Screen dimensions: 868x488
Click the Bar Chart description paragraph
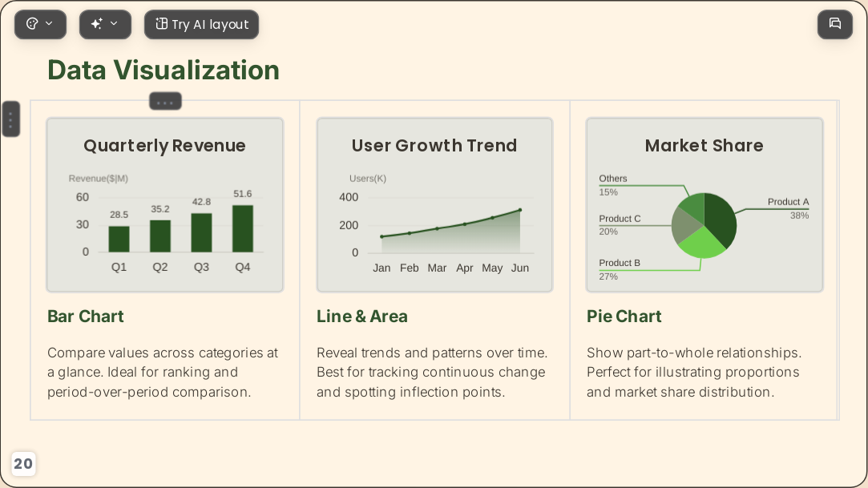click(x=163, y=373)
